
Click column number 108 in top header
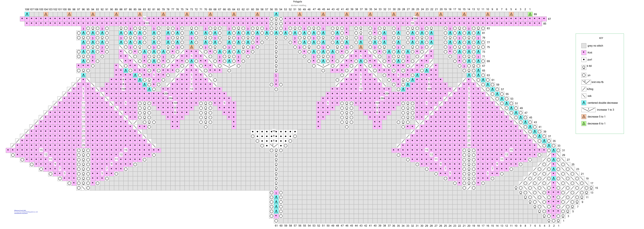[x=27, y=10]
